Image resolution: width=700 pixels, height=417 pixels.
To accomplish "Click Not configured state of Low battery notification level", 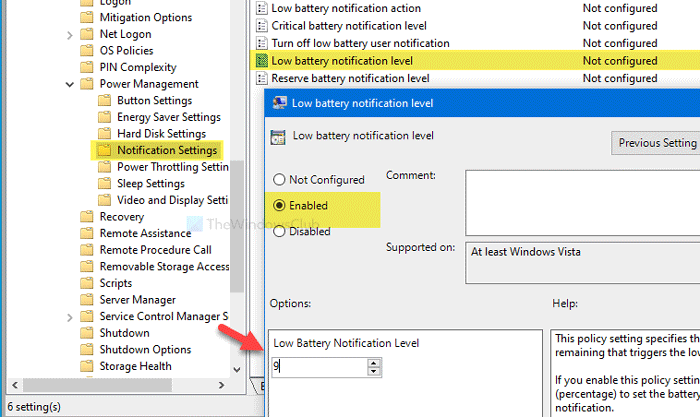I will coord(620,61).
